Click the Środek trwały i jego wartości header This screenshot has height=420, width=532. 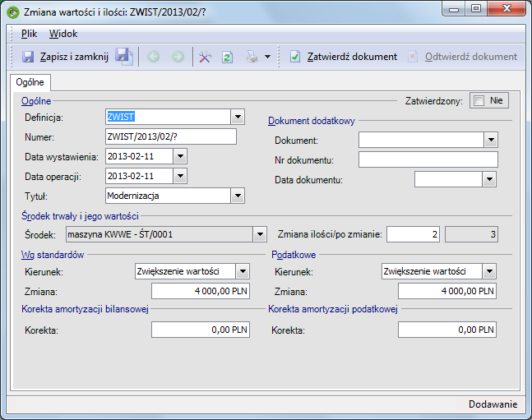[80, 216]
